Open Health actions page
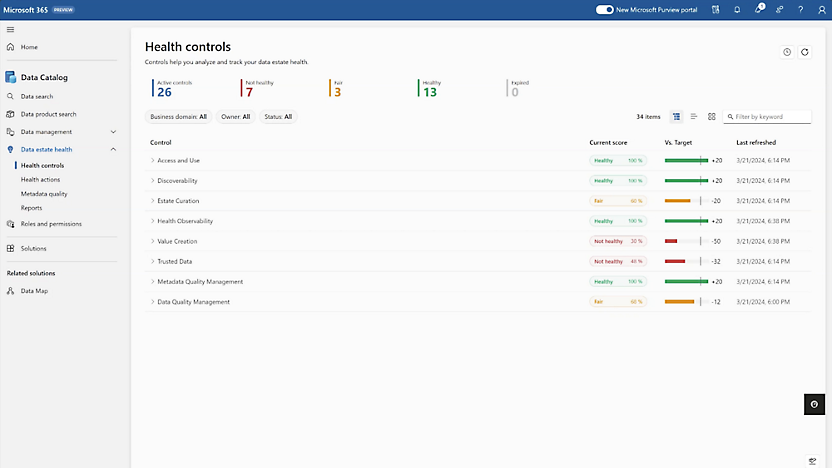 tap(40, 179)
